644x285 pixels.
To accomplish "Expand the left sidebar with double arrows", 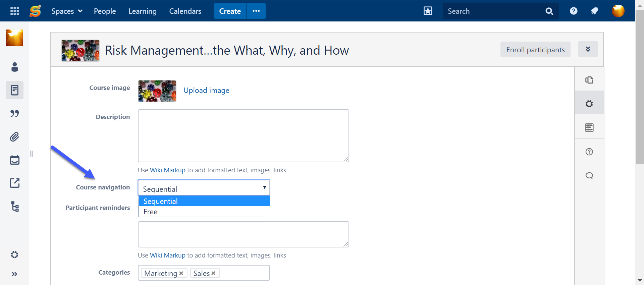I will tap(14, 274).
